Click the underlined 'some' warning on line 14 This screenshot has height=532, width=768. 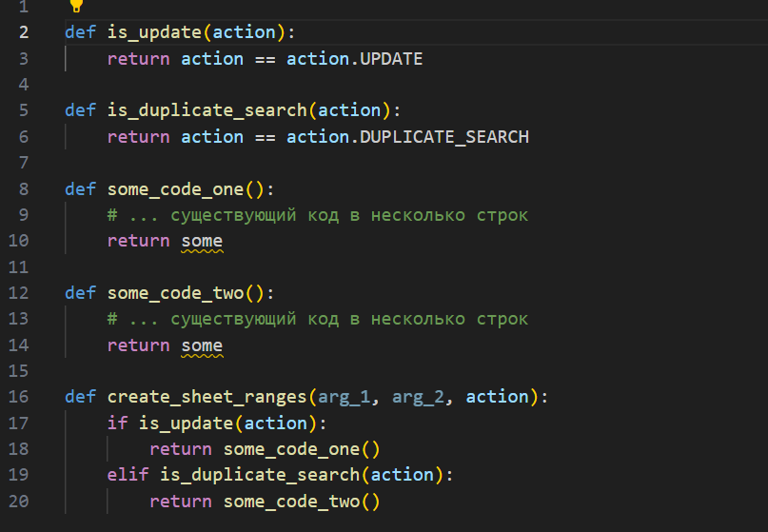tap(202, 345)
